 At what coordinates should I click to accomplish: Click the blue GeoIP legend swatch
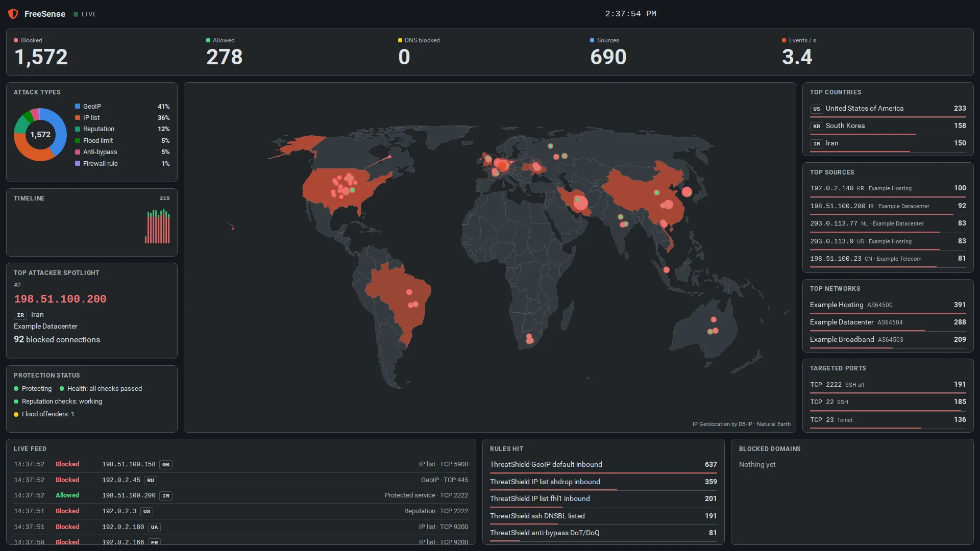click(78, 106)
